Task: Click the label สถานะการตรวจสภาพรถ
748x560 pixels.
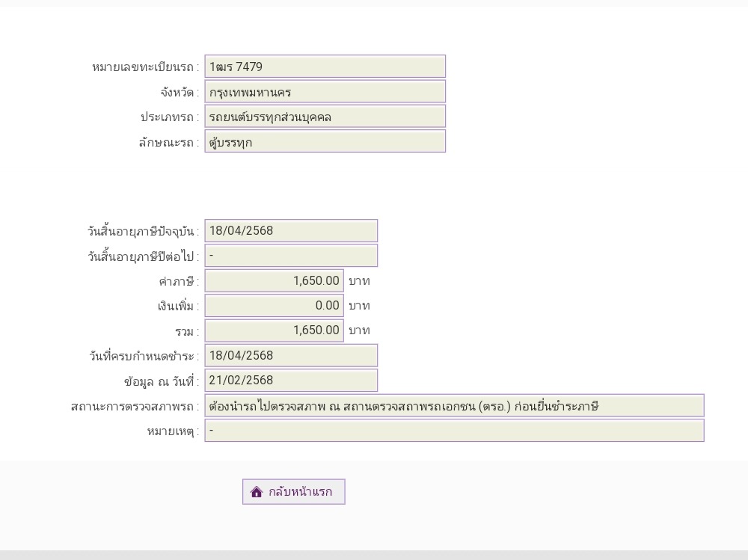Action: click(135, 407)
